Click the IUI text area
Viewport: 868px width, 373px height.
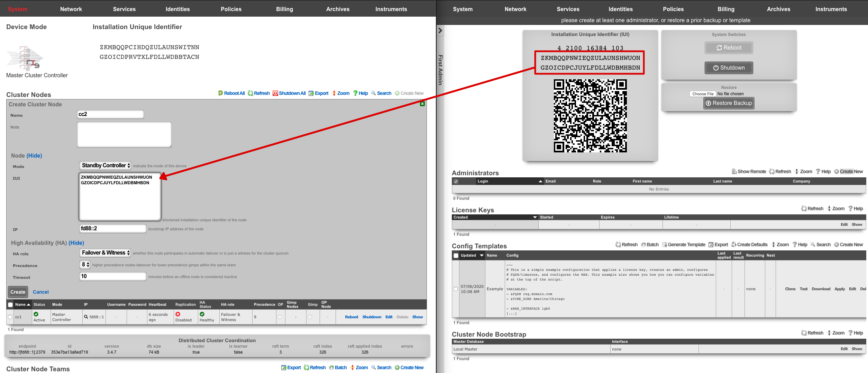click(120, 196)
